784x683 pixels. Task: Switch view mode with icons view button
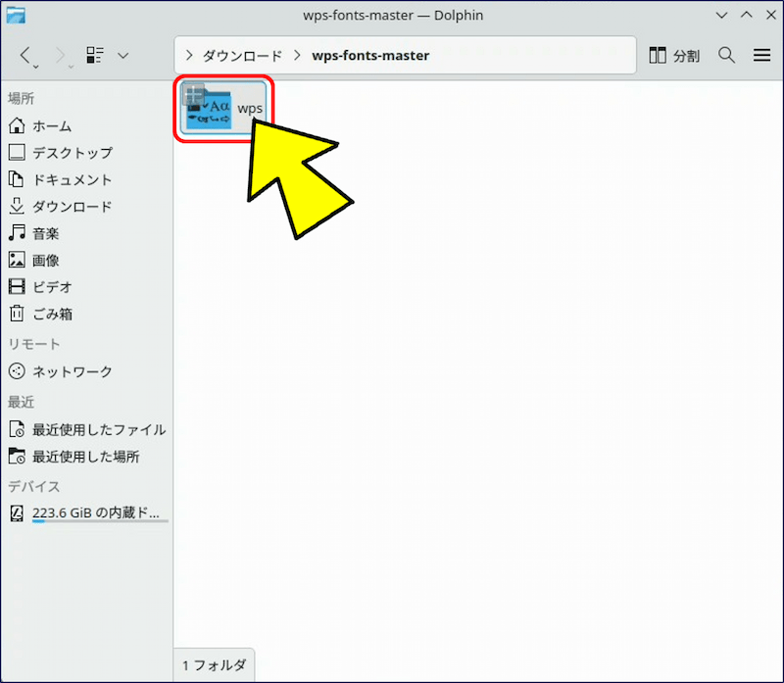[x=95, y=56]
